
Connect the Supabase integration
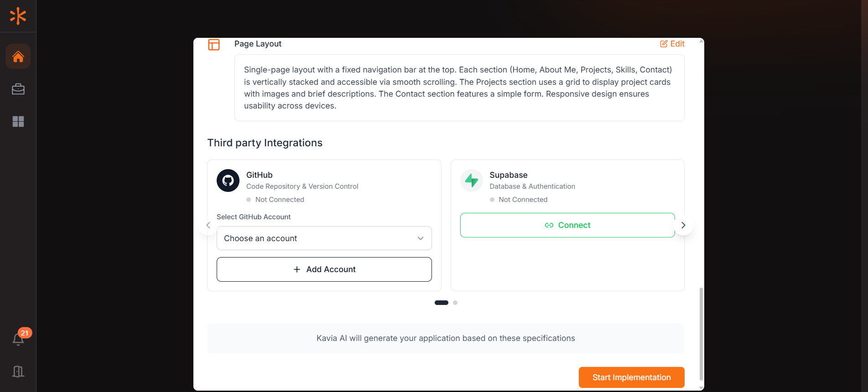coord(567,225)
